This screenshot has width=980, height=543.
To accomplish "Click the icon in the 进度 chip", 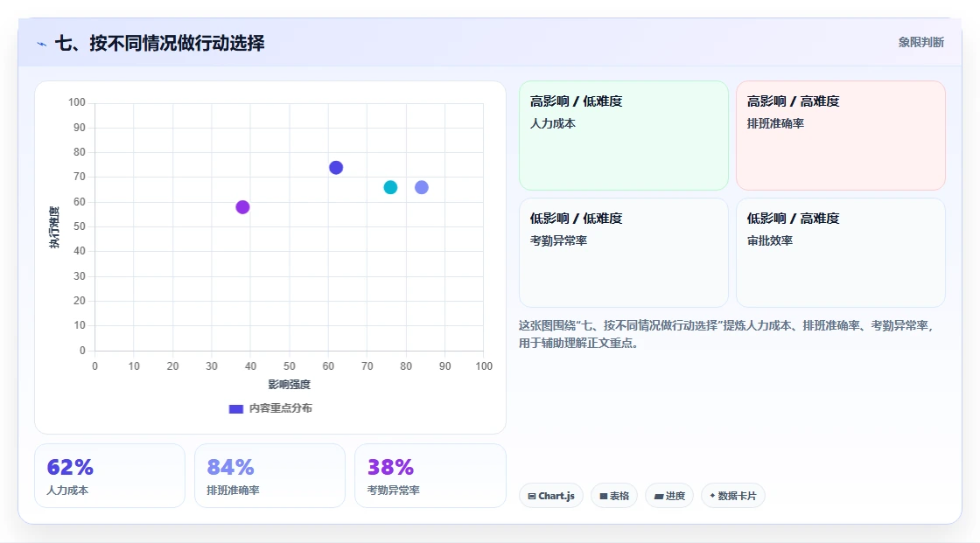I will pos(659,496).
